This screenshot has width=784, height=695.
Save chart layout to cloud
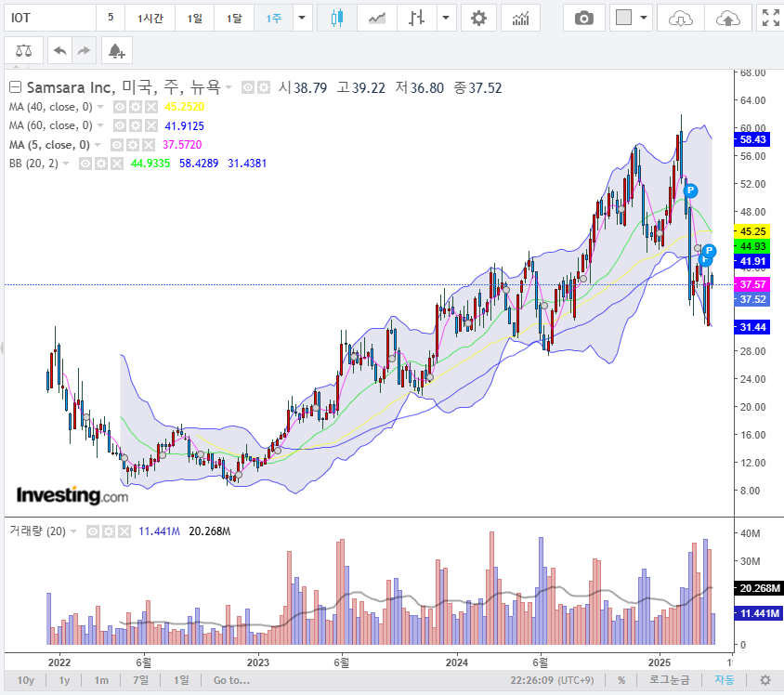727,19
